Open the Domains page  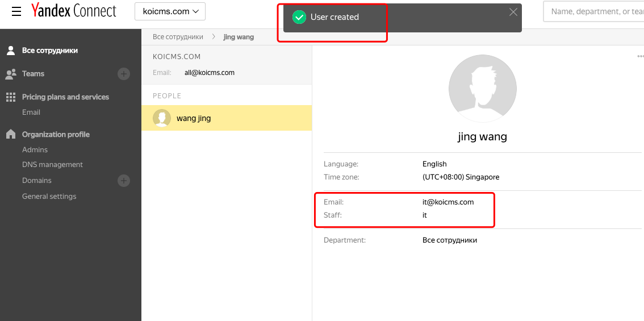point(37,181)
